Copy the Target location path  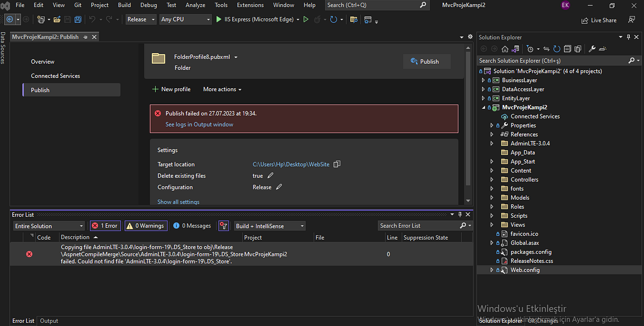click(x=336, y=164)
